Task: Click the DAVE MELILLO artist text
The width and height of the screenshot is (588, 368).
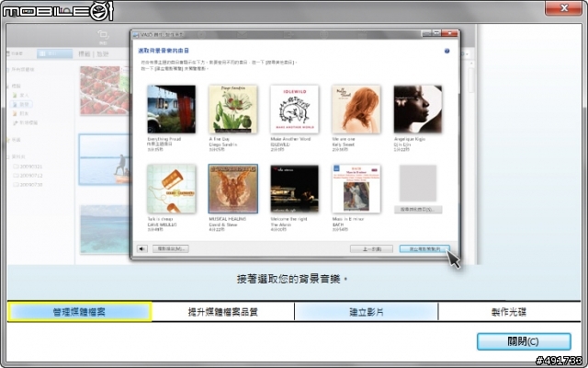Action: 162,224
